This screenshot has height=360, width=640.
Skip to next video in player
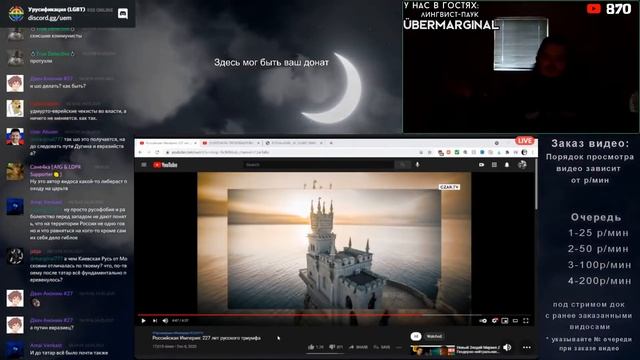click(x=155, y=321)
